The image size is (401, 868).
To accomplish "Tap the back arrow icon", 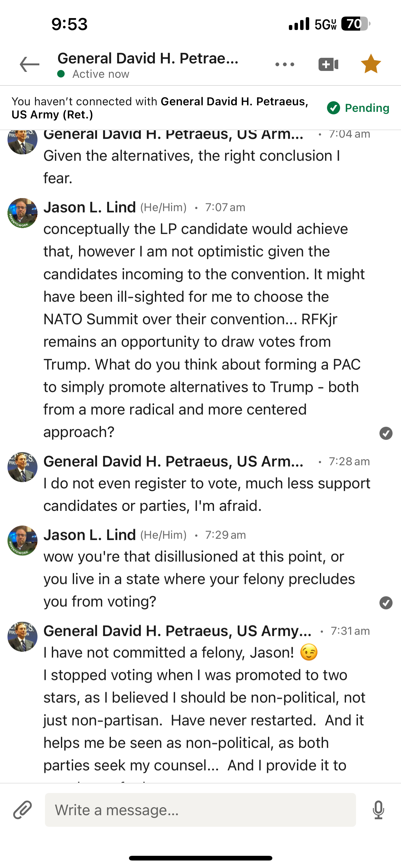I will (x=29, y=64).
